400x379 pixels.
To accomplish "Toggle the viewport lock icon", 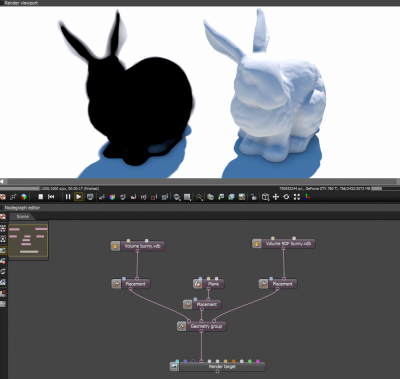I will click(254, 197).
